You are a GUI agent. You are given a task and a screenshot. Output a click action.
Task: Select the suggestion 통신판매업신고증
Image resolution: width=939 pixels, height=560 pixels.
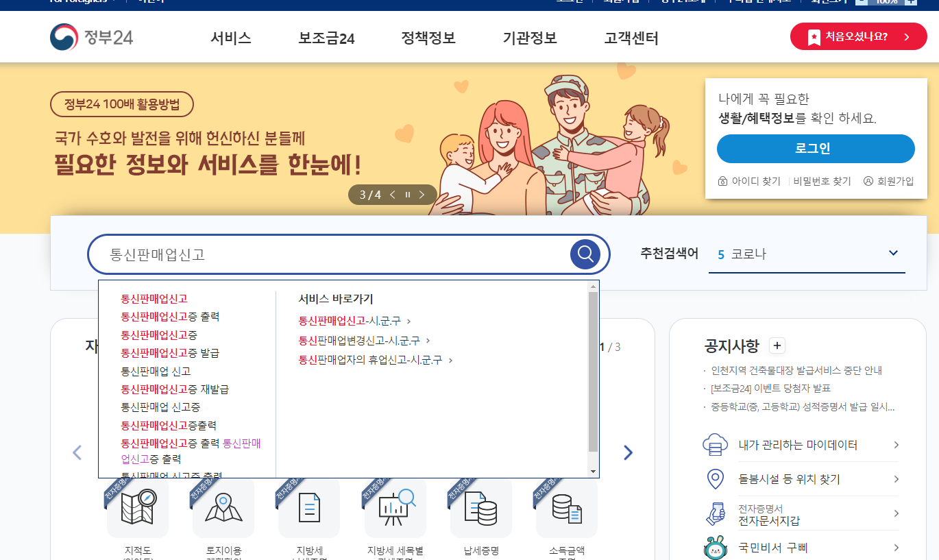(159, 334)
